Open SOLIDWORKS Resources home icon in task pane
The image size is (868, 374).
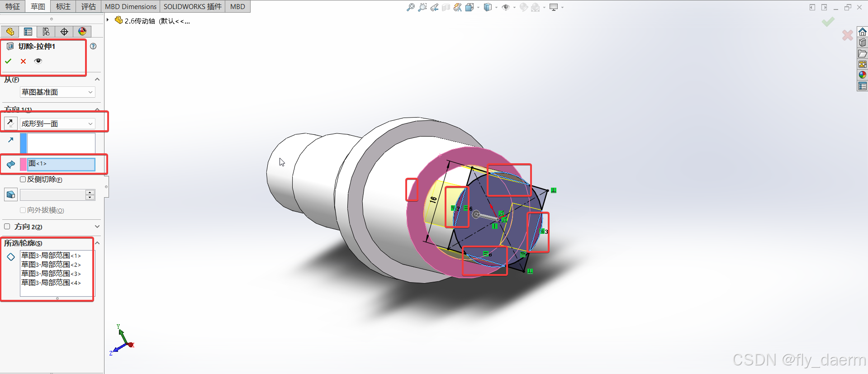[x=863, y=32]
